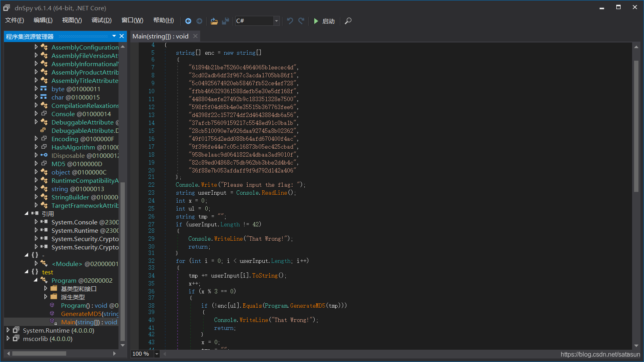
Task: Open the C# language dropdown
Action: point(277,21)
